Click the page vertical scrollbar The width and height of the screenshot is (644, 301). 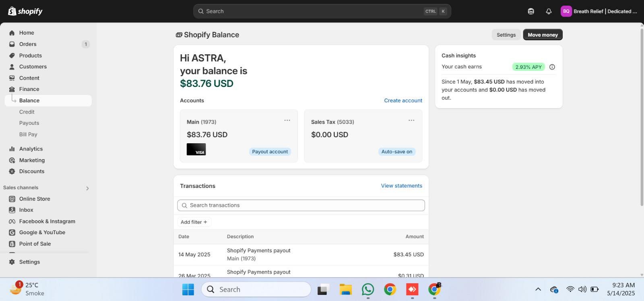(x=642, y=117)
